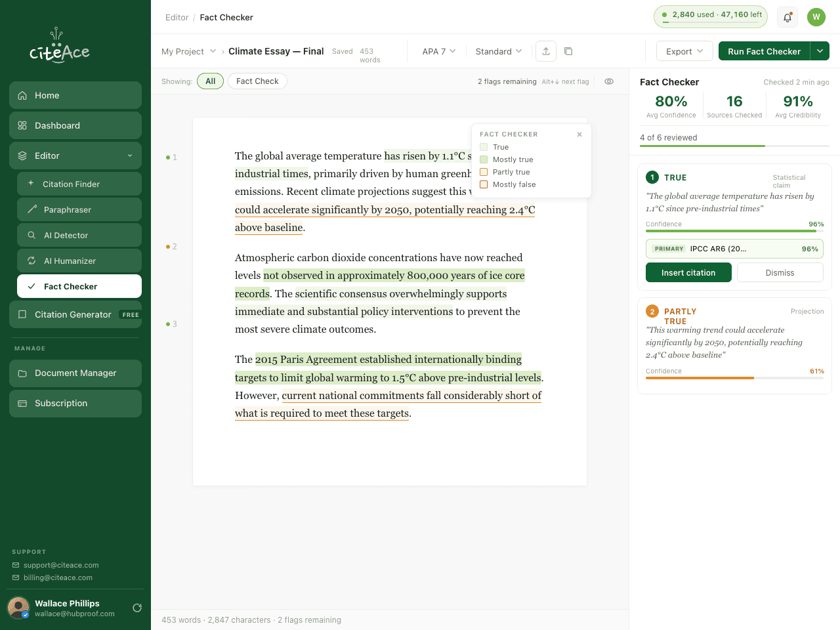
Task: Open Document Manager page
Action: click(x=75, y=373)
